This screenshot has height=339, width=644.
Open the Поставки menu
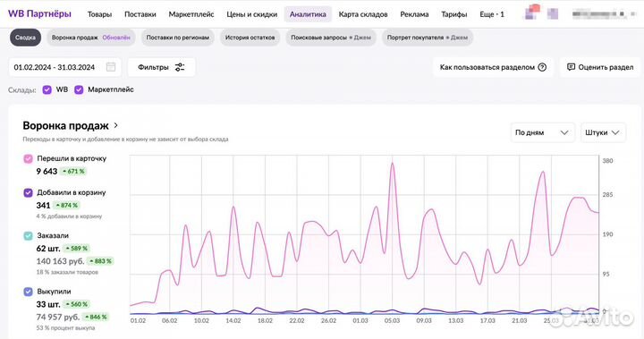(140, 14)
